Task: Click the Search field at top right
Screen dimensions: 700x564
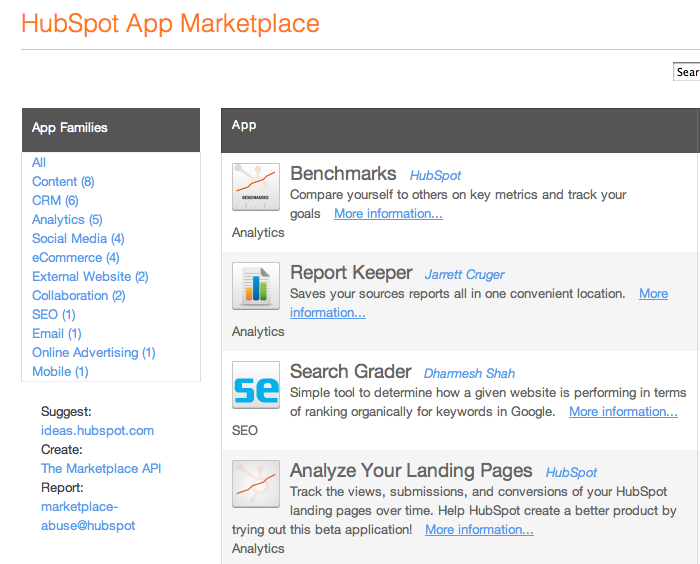Action: coord(687,72)
